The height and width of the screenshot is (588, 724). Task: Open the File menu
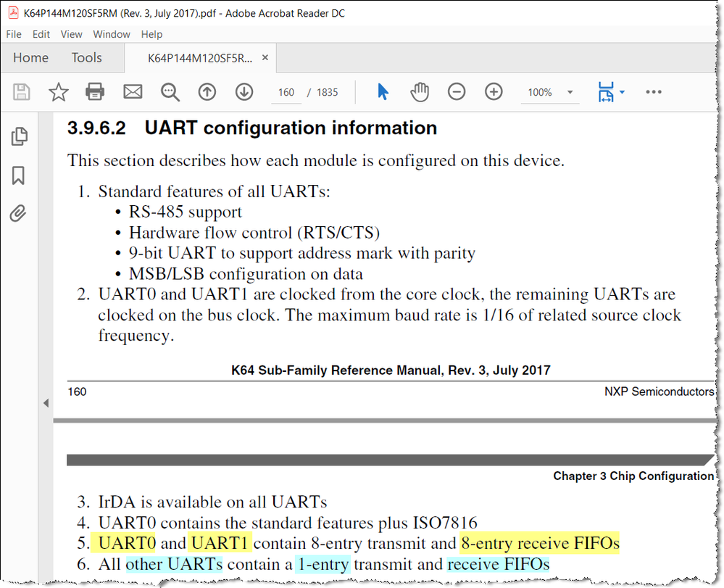click(x=13, y=34)
